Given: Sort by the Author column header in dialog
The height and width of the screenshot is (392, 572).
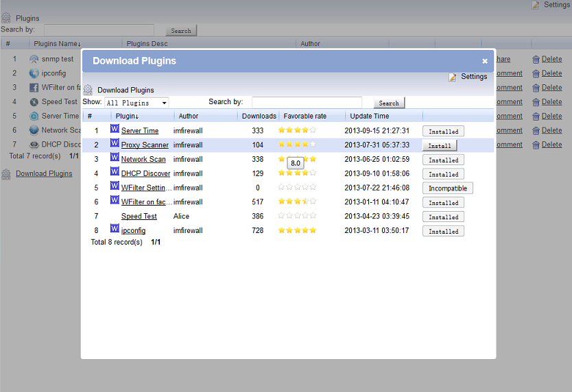Looking at the screenshot, I should pos(188,116).
